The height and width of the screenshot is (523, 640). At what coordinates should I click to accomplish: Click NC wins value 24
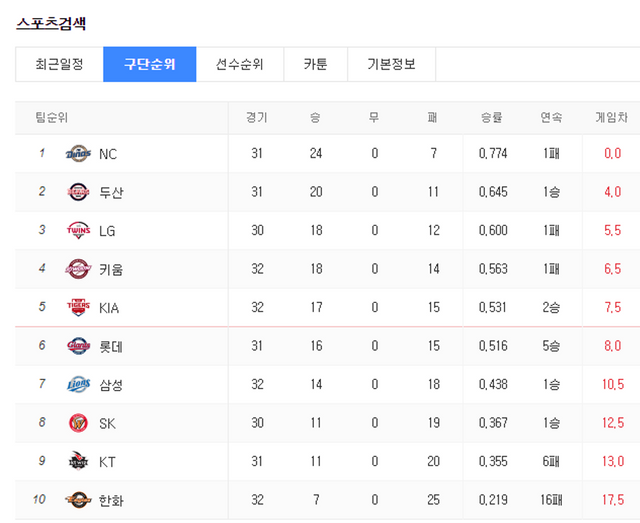[x=316, y=154]
